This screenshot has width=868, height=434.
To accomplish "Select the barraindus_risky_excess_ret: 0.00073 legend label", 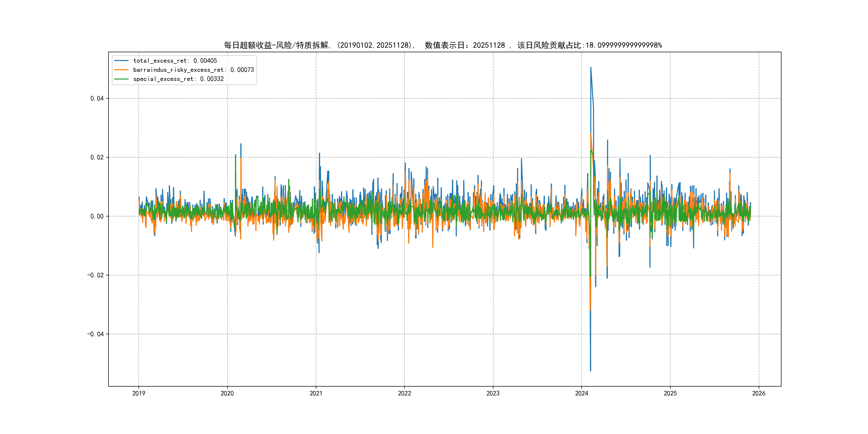I will [x=193, y=70].
